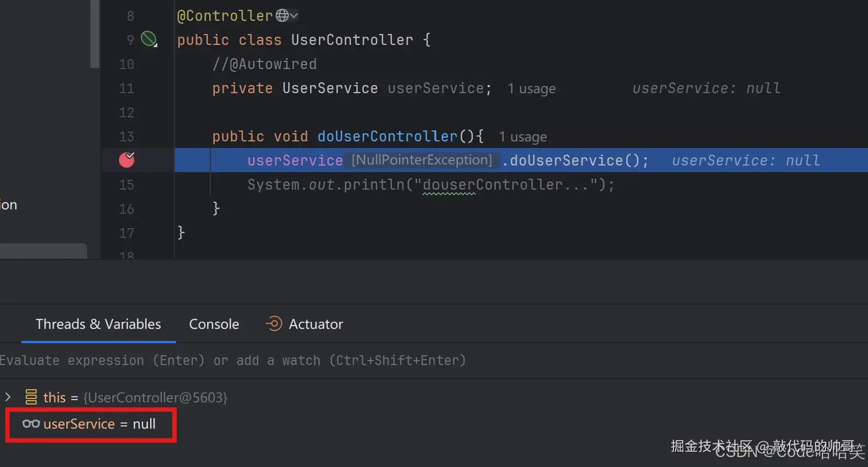Expand the 'this' variable node

tap(8, 396)
